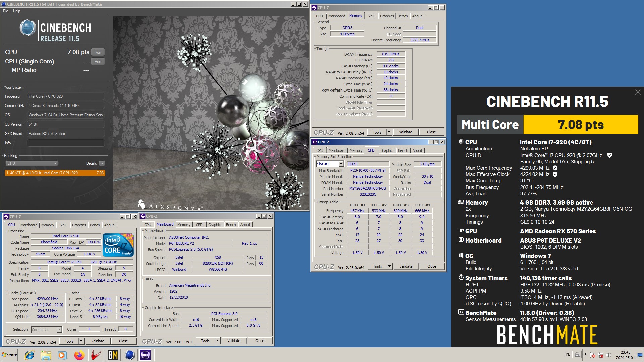The image size is (644, 362).
Task: Click the OS Windows-logo icon in BenchMate
Action: pyautogui.click(x=461, y=255)
